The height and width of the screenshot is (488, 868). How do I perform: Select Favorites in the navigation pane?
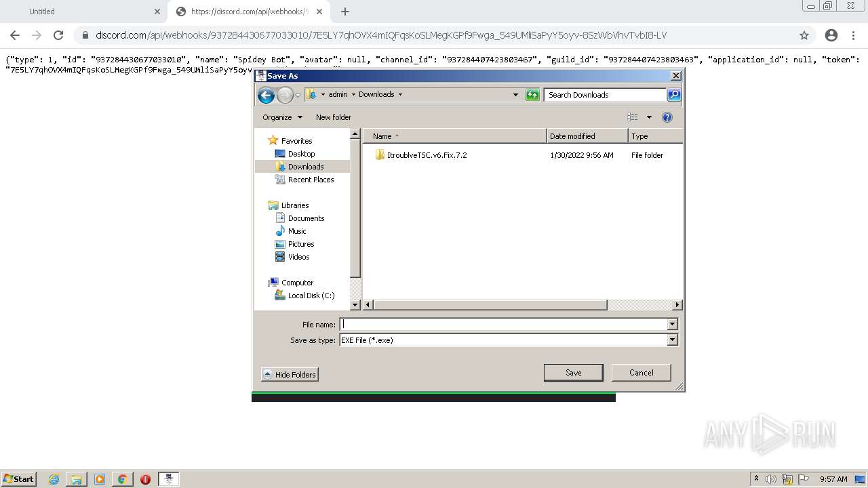(296, 141)
